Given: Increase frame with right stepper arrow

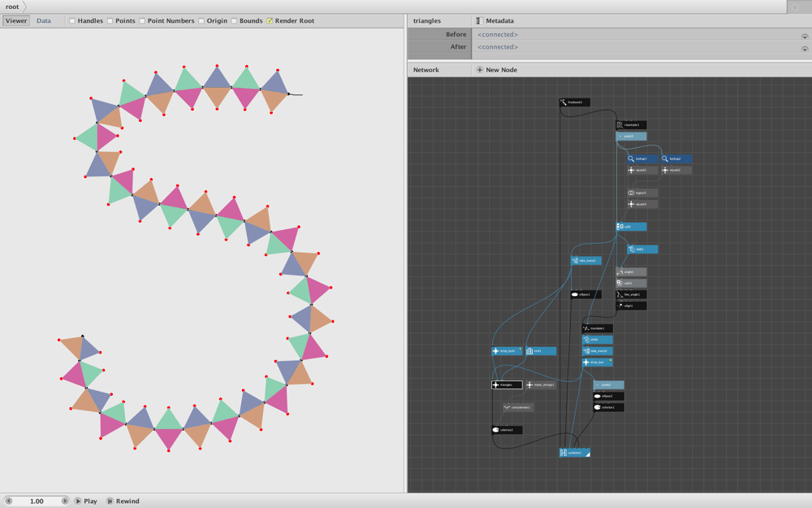Looking at the screenshot, I should 65,501.
